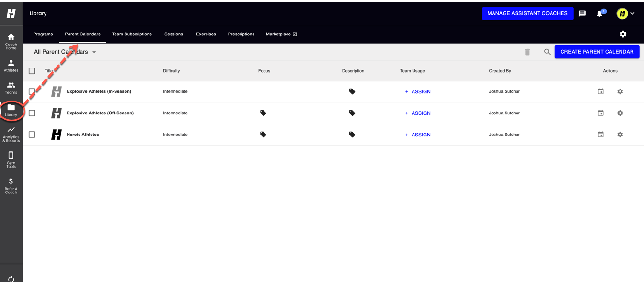Switch to the Programs tab
644x282 pixels.
43,34
